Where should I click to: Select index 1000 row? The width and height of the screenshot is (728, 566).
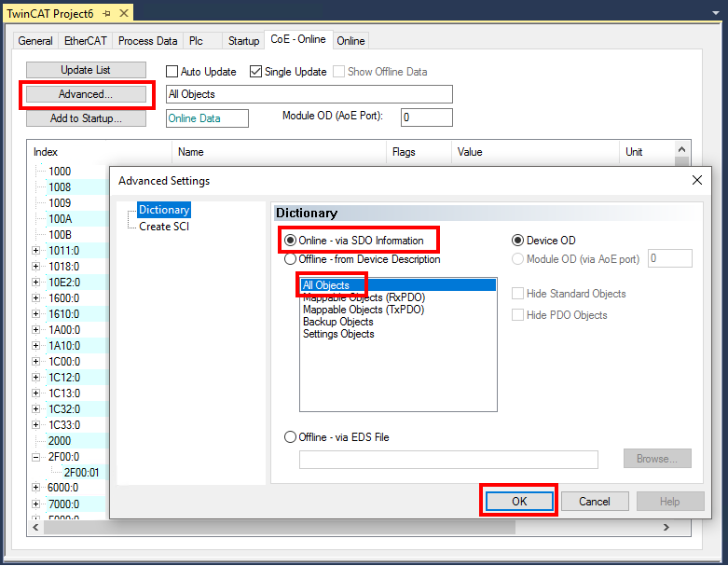60,172
